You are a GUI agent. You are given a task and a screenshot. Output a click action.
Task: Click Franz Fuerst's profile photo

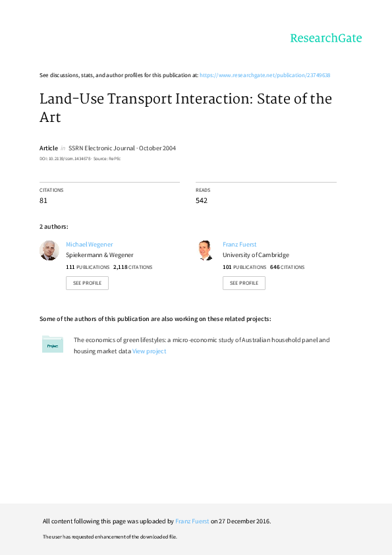pyautogui.click(x=206, y=250)
